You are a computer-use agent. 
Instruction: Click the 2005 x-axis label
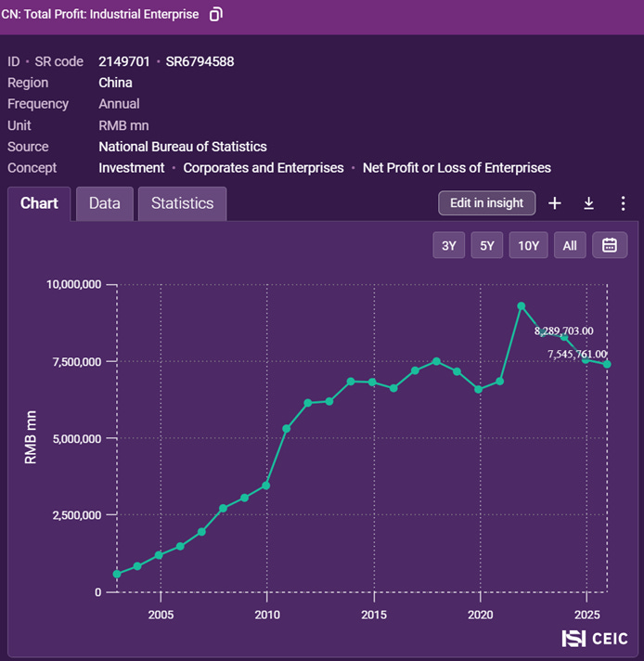pos(161,615)
